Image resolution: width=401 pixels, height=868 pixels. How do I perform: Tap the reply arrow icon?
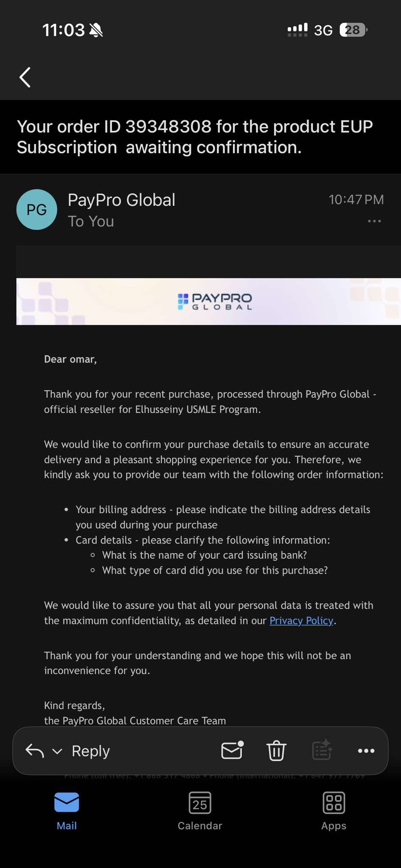pyautogui.click(x=35, y=751)
